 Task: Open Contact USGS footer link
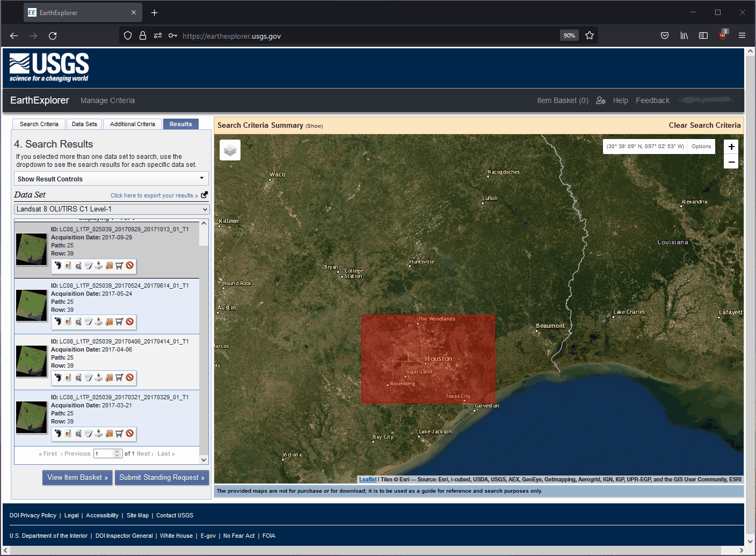coord(175,515)
